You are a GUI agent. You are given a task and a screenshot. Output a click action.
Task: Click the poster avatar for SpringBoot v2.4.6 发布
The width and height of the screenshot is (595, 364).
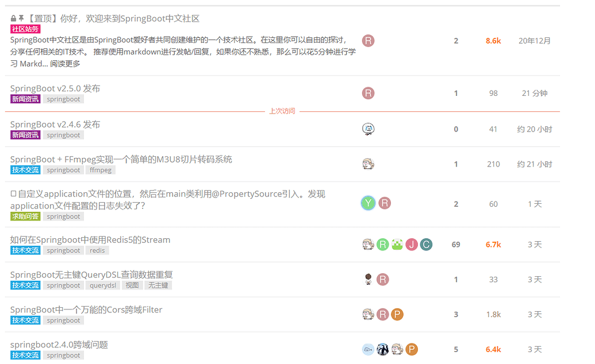368,129
